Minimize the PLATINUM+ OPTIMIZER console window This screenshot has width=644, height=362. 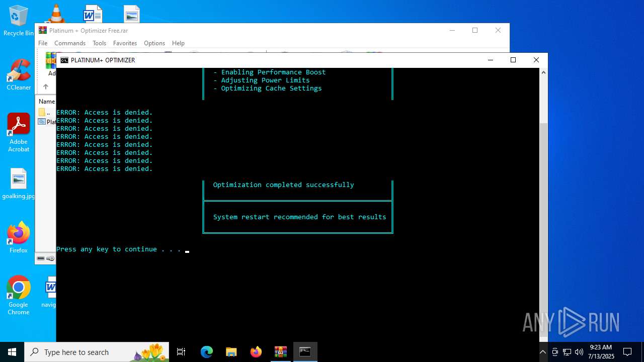491,60
